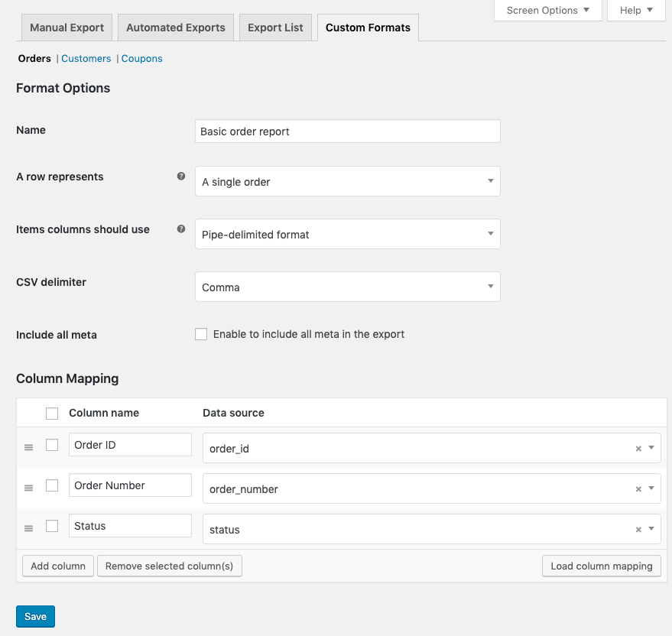Viewport: 672px width, 636px height.
Task: Check the select-all columns header checkbox
Action: 52,414
